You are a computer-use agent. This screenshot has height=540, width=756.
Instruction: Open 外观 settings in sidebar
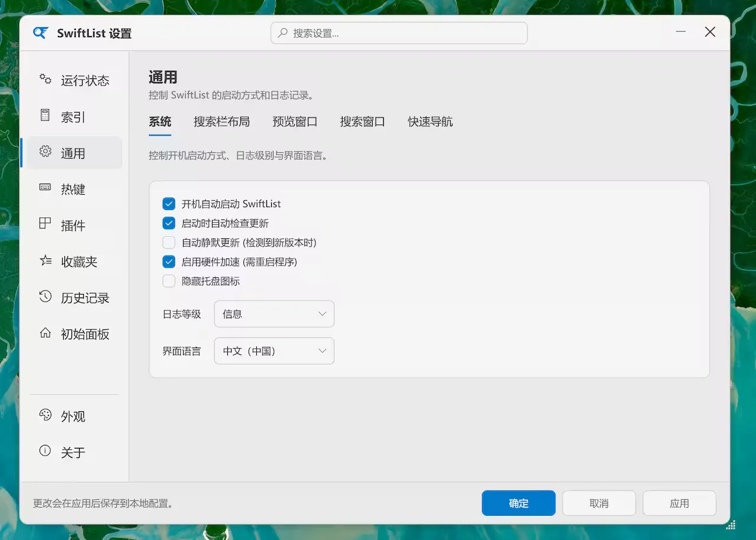[74, 416]
